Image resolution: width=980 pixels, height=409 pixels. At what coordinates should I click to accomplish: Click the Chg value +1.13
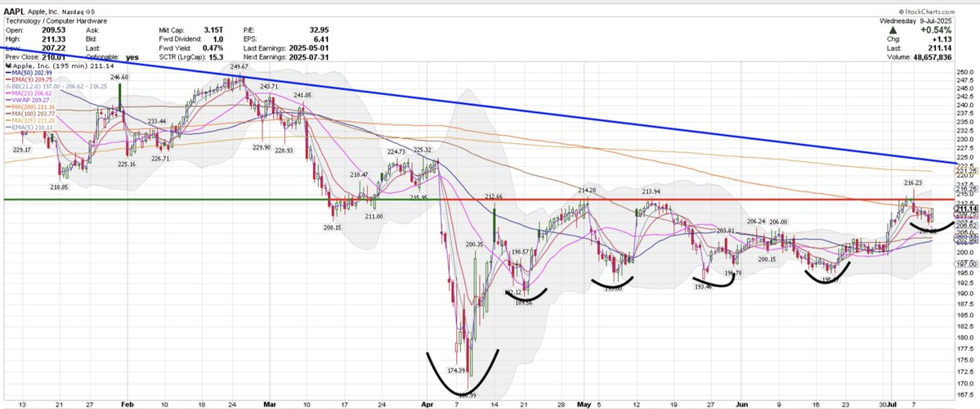coord(941,38)
